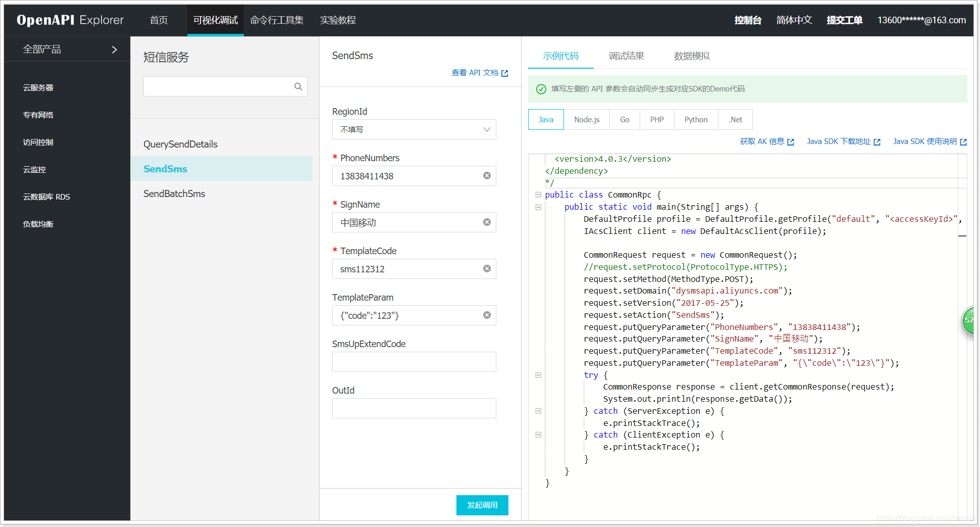Click the code panel vertical scrollbar
The image size is (980, 527).
point(962,337)
